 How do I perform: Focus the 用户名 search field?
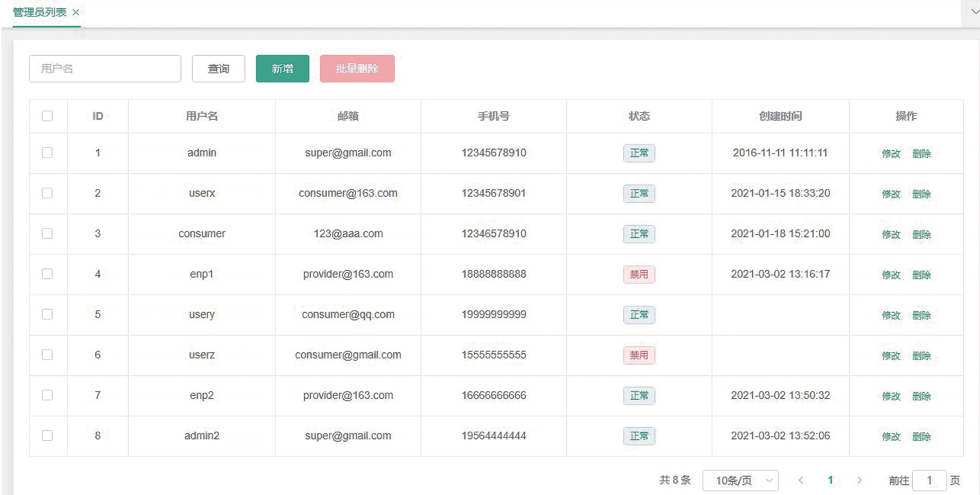pyautogui.click(x=105, y=68)
